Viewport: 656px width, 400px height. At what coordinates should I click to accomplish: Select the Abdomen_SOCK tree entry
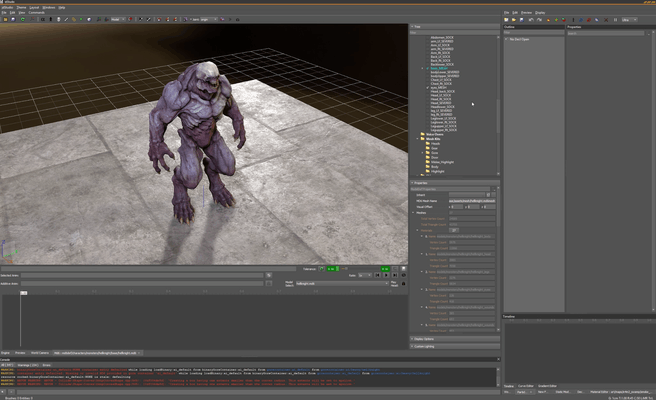(440, 37)
